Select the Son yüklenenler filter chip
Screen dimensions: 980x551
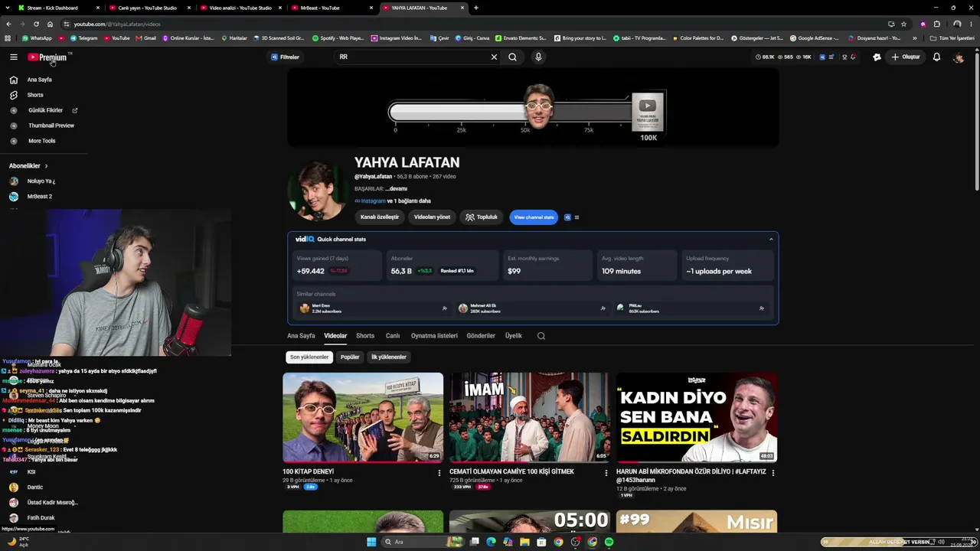(309, 357)
